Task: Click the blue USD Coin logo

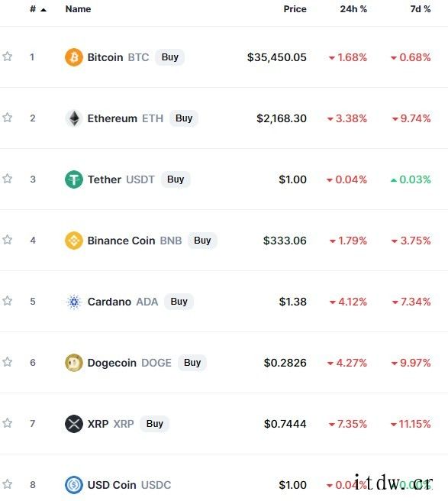Action: point(74,485)
